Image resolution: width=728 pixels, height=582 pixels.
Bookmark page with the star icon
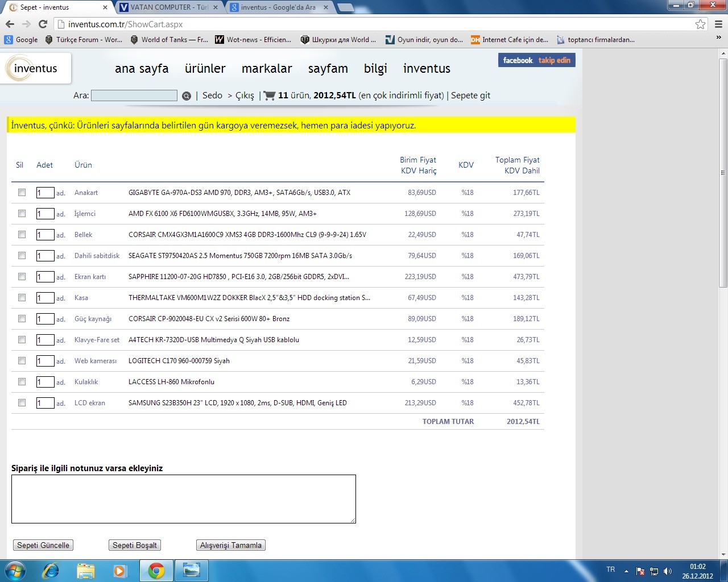point(701,24)
